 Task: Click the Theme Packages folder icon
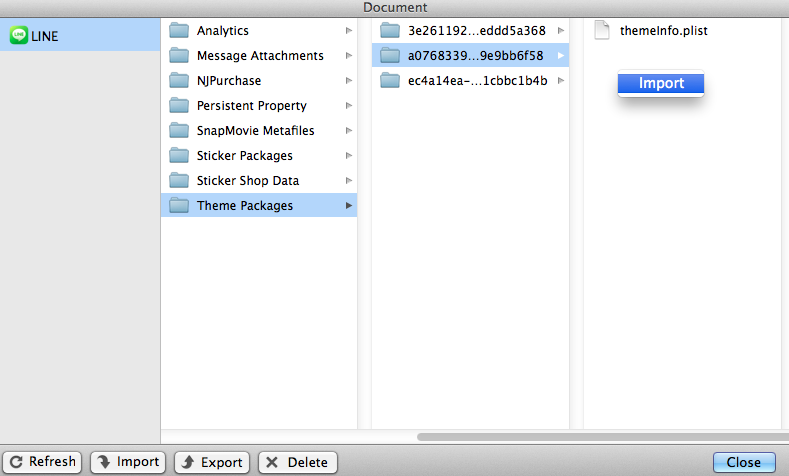pyautogui.click(x=179, y=205)
